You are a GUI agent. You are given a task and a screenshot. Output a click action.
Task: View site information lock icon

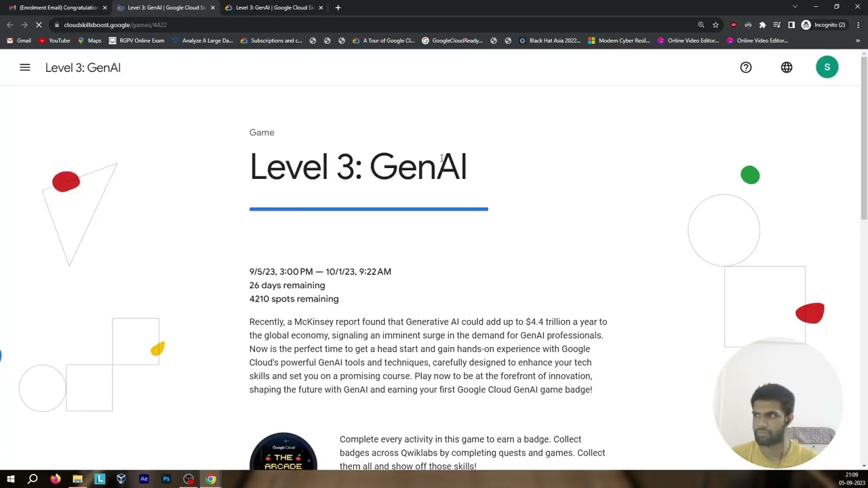[x=57, y=25]
